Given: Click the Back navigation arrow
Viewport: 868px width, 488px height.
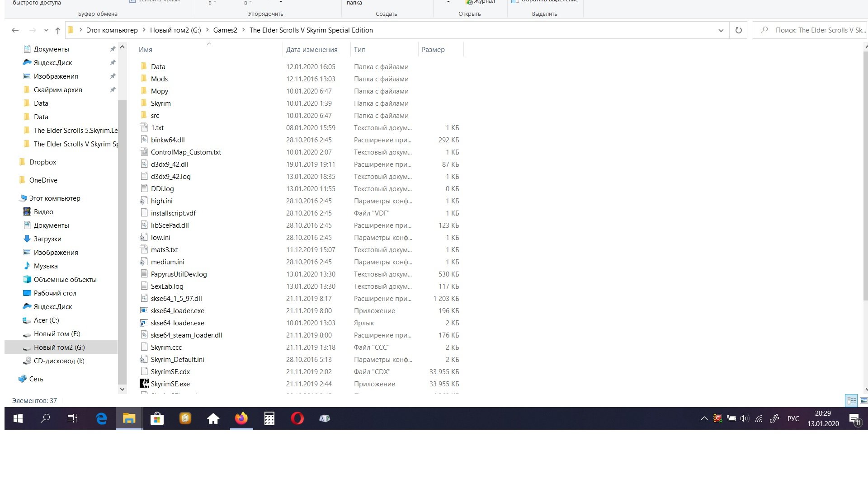Looking at the screenshot, I should [x=15, y=30].
